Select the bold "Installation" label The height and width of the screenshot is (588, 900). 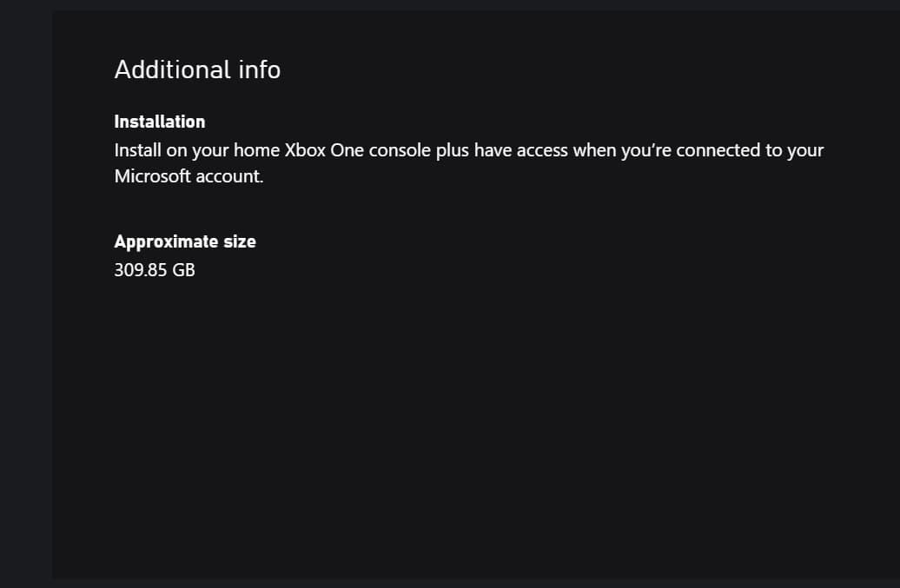coord(160,122)
